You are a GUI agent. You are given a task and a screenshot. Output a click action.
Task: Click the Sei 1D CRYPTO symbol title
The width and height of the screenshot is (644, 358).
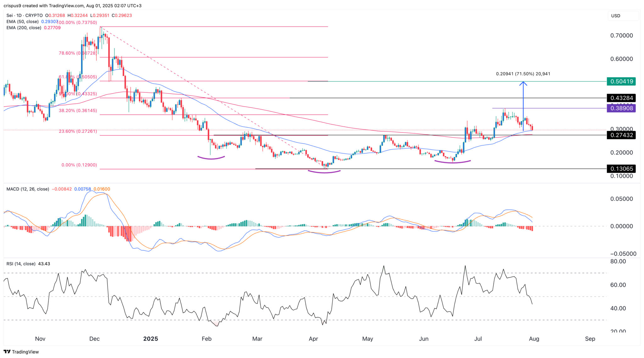[x=25, y=15]
